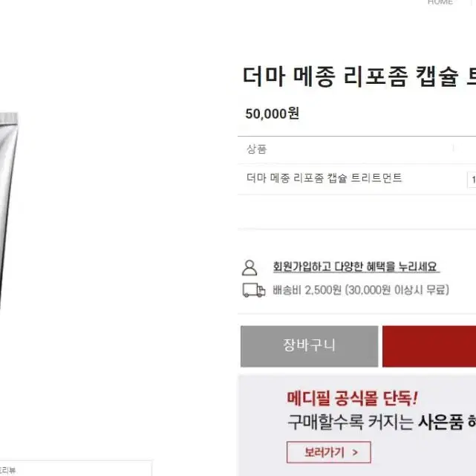Click the 구매할수록 커지는 사은품 banner text

(382, 423)
